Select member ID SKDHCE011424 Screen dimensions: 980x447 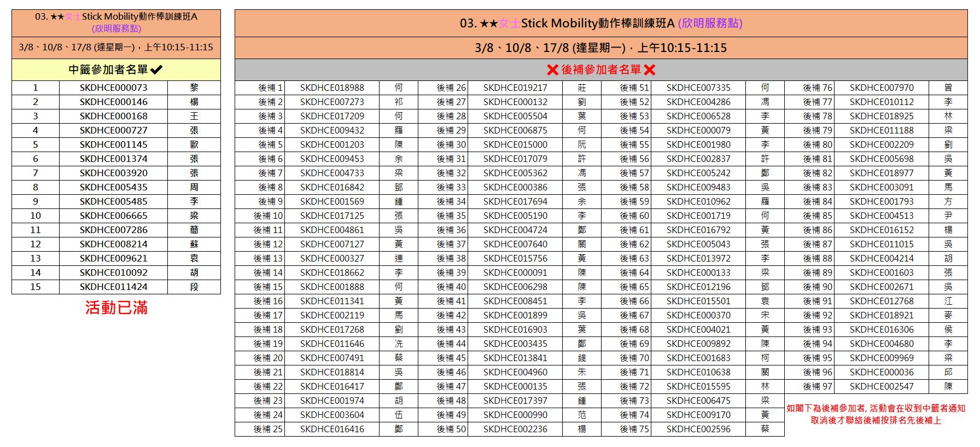[113, 287]
